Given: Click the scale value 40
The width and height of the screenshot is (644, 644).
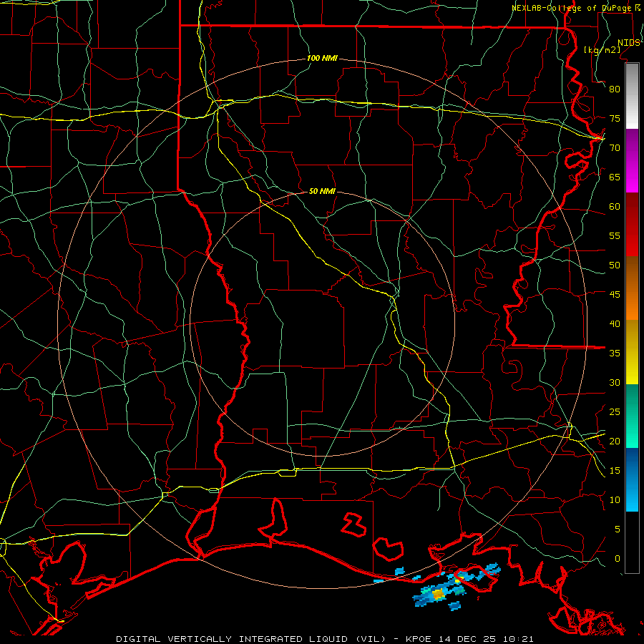Looking at the screenshot, I should click(615, 323).
